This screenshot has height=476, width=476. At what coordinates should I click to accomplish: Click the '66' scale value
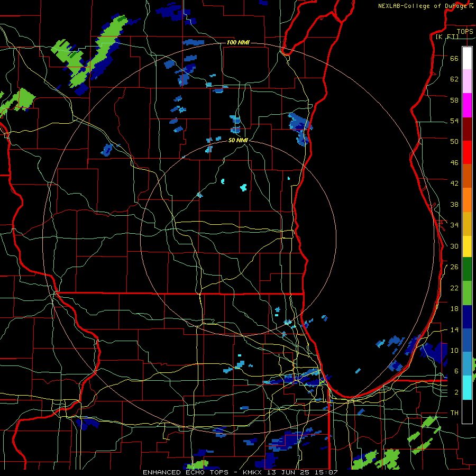454,58
